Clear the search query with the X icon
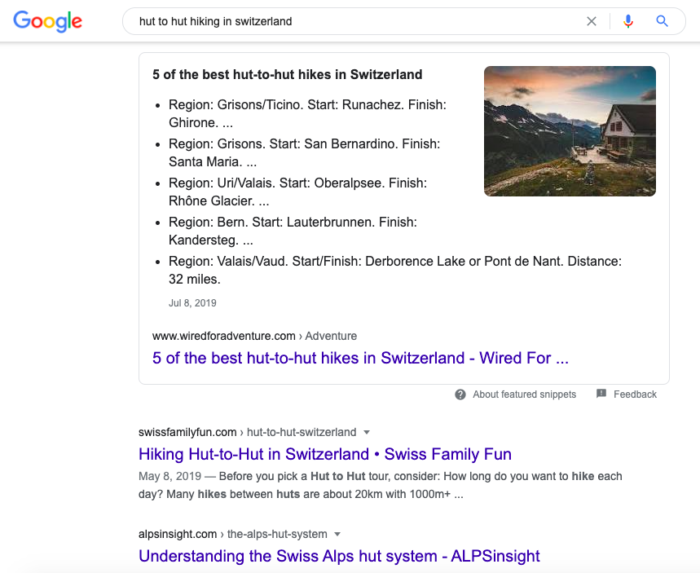 (591, 21)
